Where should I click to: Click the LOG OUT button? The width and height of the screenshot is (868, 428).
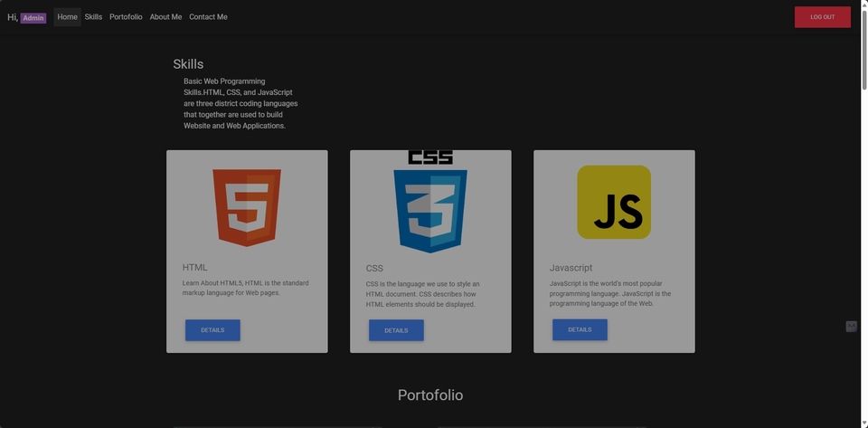[823, 17]
